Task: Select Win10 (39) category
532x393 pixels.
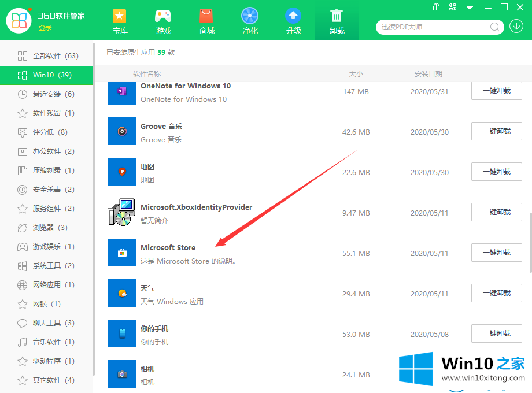Action: (46, 75)
